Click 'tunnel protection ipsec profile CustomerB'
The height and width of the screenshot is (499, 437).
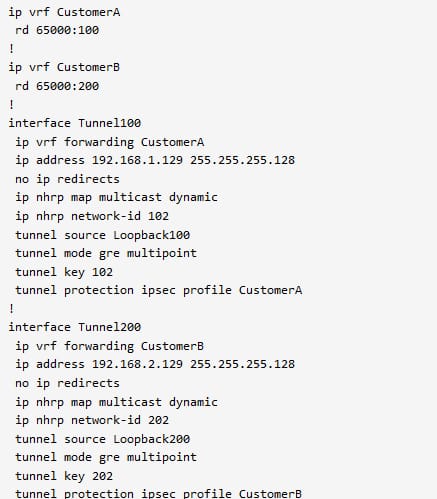pyautogui.click(x=159, y=494)
